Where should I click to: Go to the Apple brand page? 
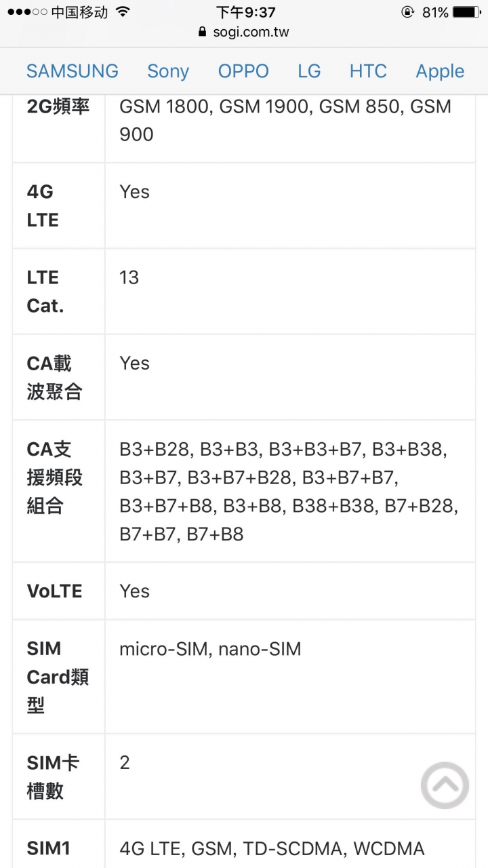click(440, 71)
